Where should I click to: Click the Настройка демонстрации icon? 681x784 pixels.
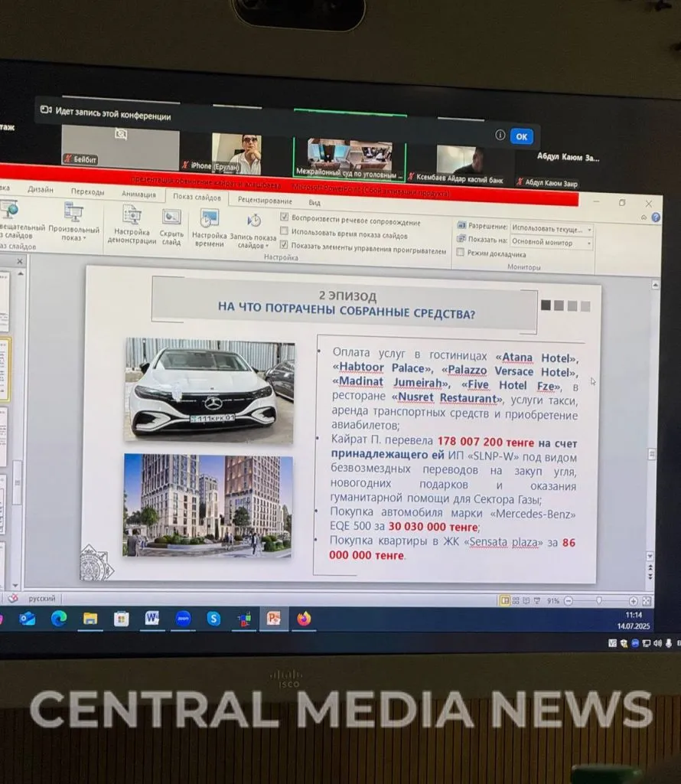coord(132,217)
